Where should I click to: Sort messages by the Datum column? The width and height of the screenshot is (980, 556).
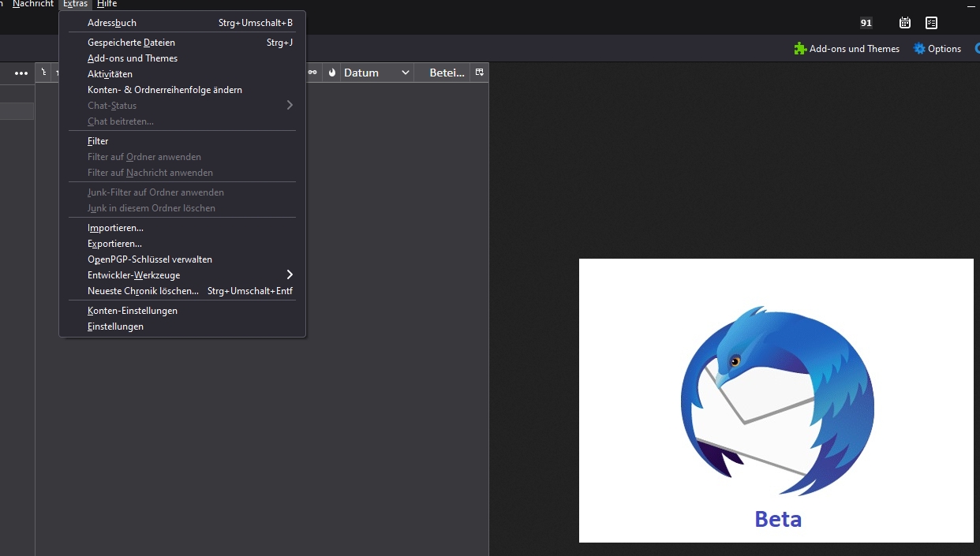pyautogui.click(x=371, y=73)
